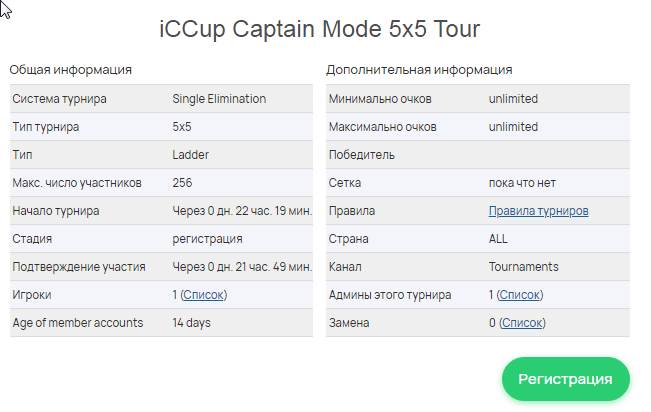Viewport: 651px width, 412px height.
Task: Click the Канал value Tournaments
Action: pyautogui.click(x=524, y=267)
